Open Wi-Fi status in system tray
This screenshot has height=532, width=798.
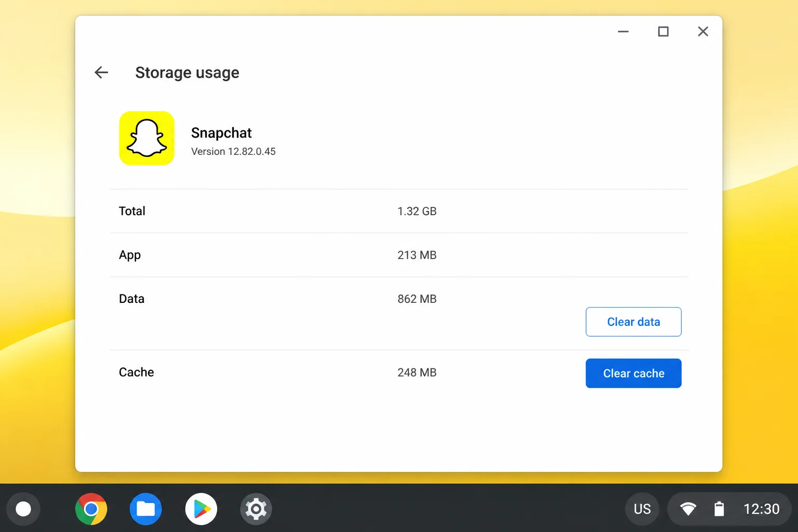(688, 509)
